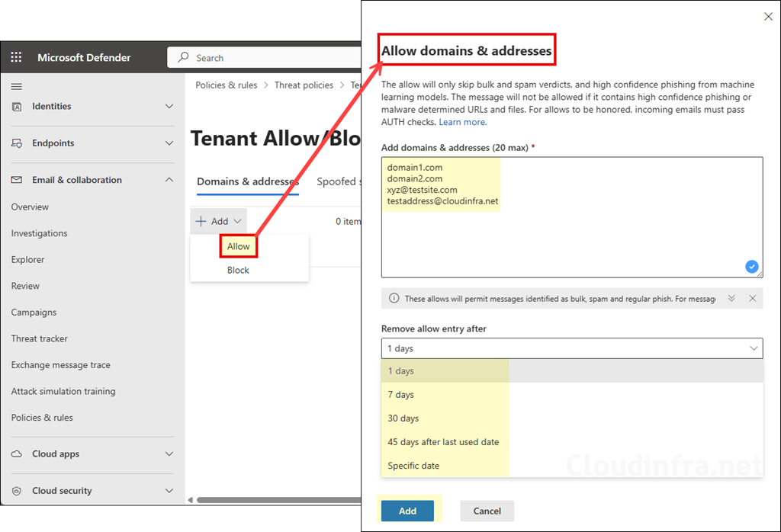Screen dimensions: 781x532
Task: Click the search magnifier icon
Action: coord(183,57)
